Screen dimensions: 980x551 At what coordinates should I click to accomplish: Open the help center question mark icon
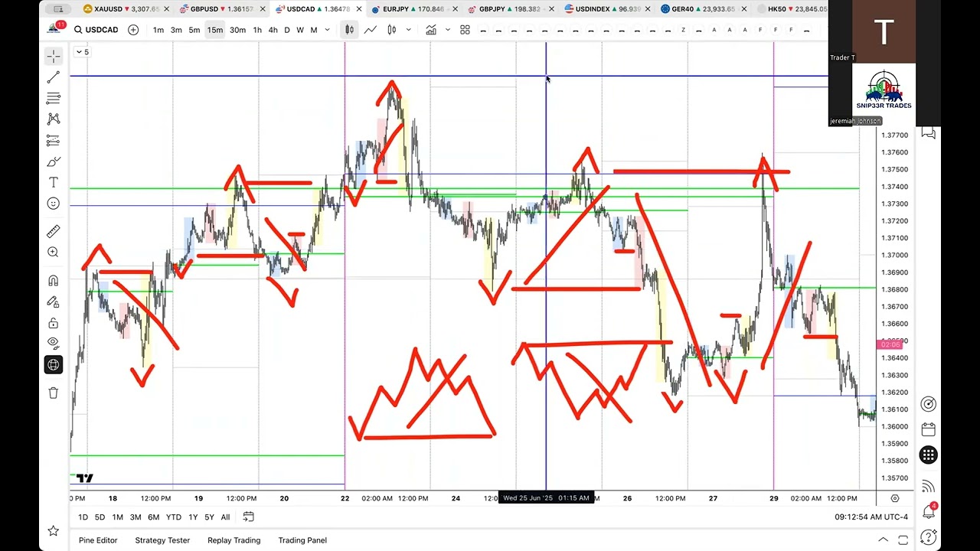(928, 538)
